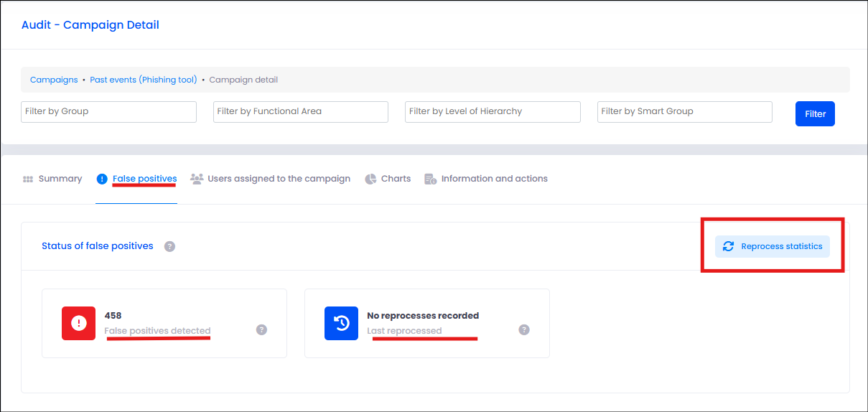The width and height of the screenshot is (868, 412).
Task: Click the refresh arrows icon in Reprocess statistics
Action: pyautogui.click(x=728, y=246)
